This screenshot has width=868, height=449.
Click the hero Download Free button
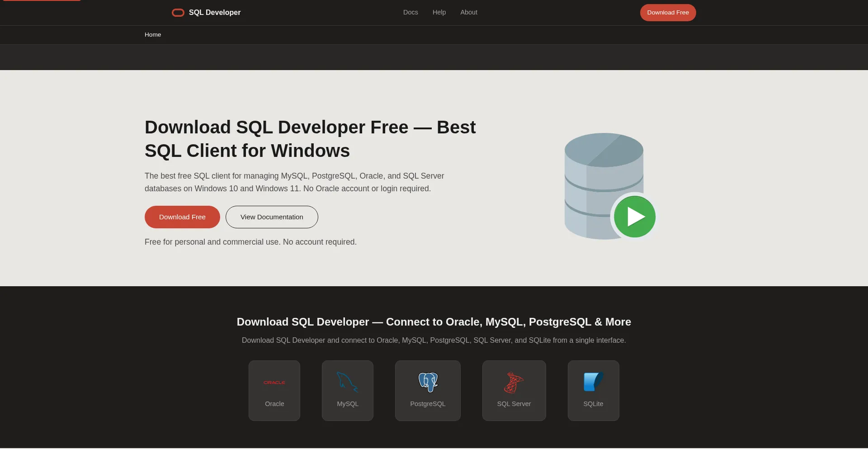(x=182, y=217)
